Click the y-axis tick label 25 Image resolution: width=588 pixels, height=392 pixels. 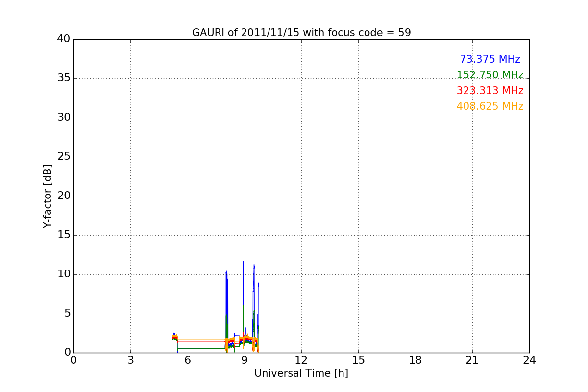pyautogui.click(x=64, y=157)
